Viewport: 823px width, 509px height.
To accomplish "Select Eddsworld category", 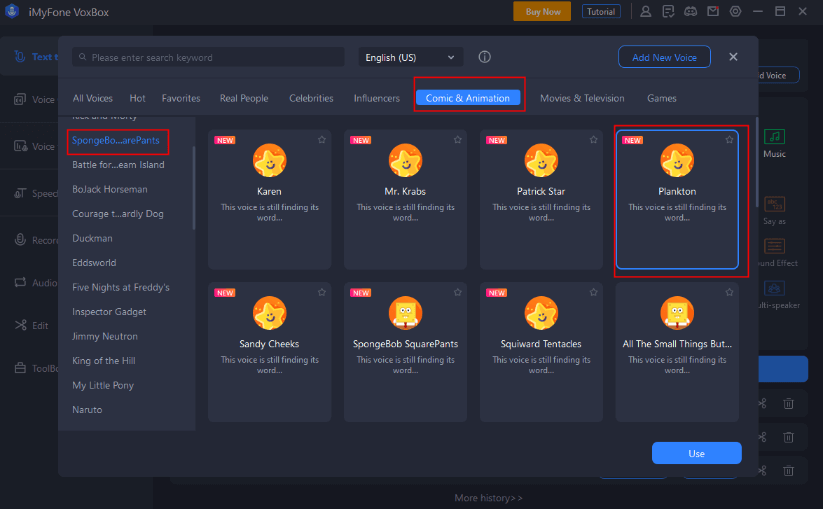I will coord(94,263).
